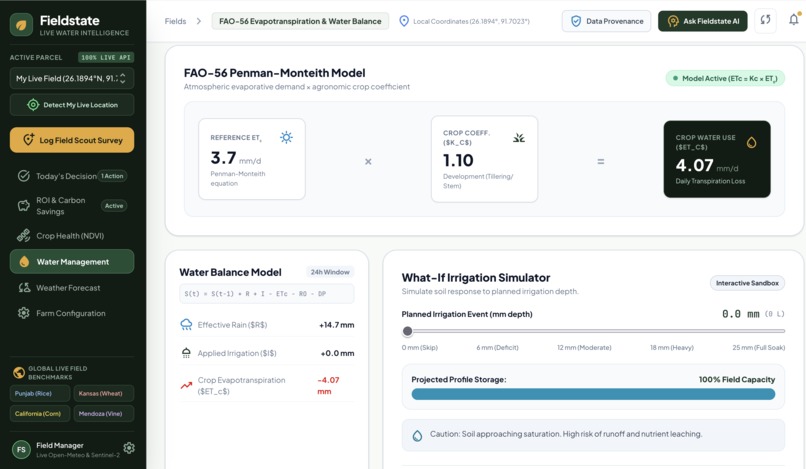
Task: Click the 1.10 crop coefficient value
Action: (458, 160)
